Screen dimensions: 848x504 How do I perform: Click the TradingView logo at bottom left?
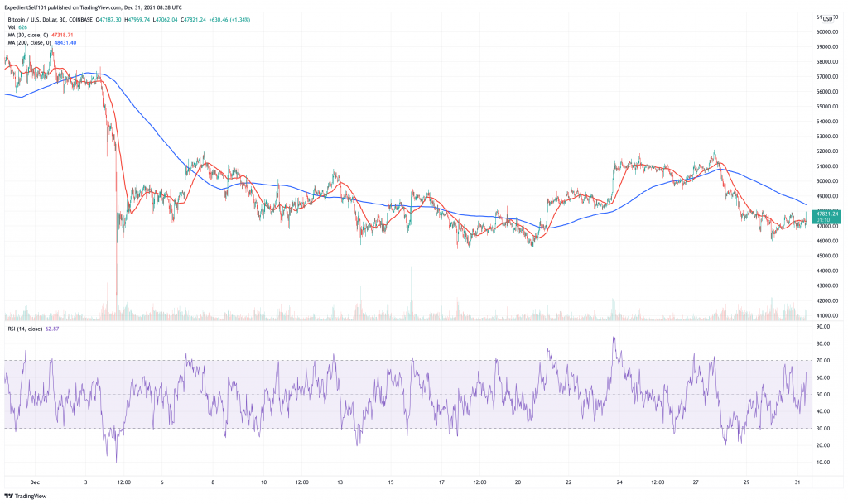[x=26, y=496]
